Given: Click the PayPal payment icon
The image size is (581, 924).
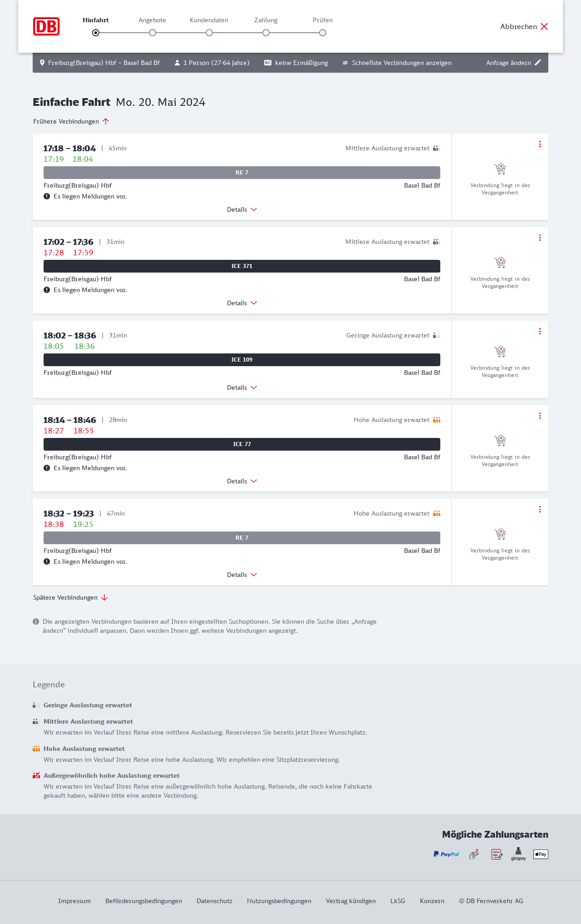Looking at the screenshot, I should pyautogui.click(x=446, y=854).
